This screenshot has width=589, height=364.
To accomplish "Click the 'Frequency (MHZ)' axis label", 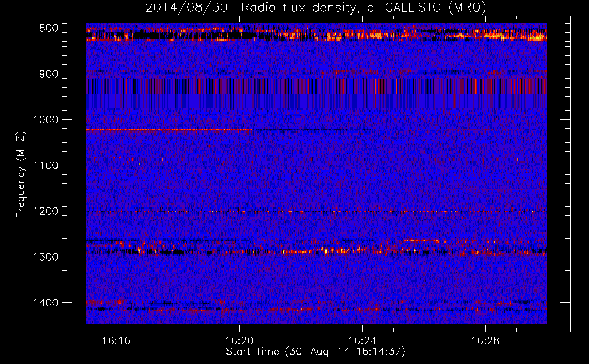I will [x=21, y=175].
